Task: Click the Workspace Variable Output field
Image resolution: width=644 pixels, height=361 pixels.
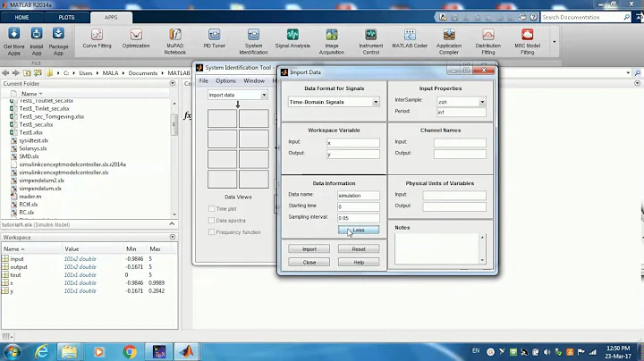Action: [x=353, y=155]
